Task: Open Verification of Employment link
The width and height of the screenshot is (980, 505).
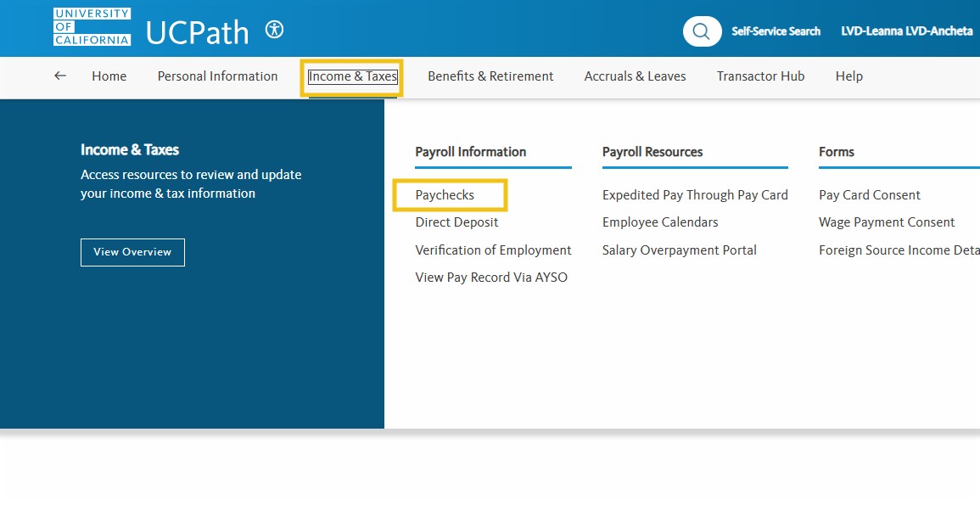Action: (x=493, y=250)
